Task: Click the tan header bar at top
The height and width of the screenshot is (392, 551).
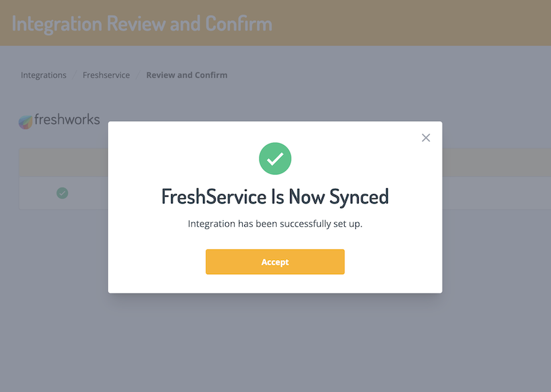Action: [x=399, y=23]
